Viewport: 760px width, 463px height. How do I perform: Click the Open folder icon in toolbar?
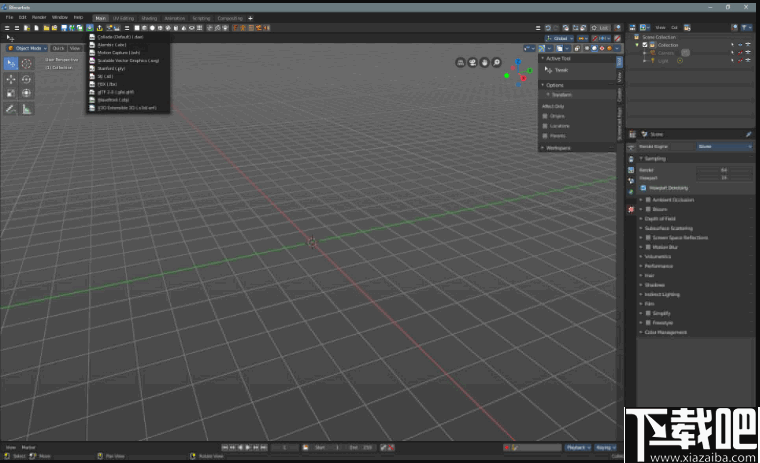click(47, 28)
